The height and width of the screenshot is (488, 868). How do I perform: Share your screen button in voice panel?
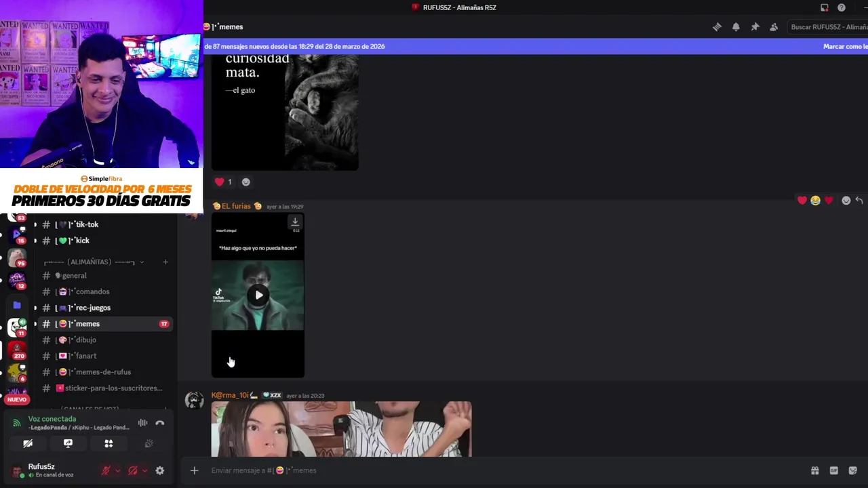tap(68, 443)
